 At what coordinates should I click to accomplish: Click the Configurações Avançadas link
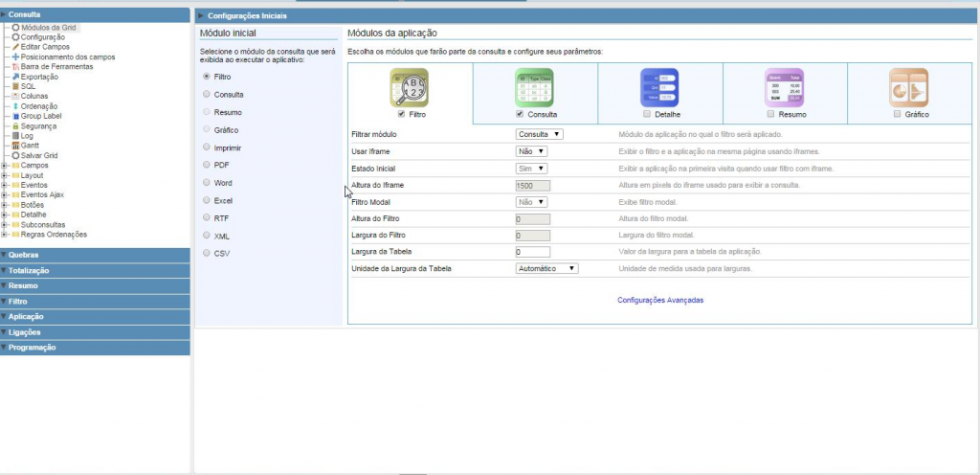660,300
